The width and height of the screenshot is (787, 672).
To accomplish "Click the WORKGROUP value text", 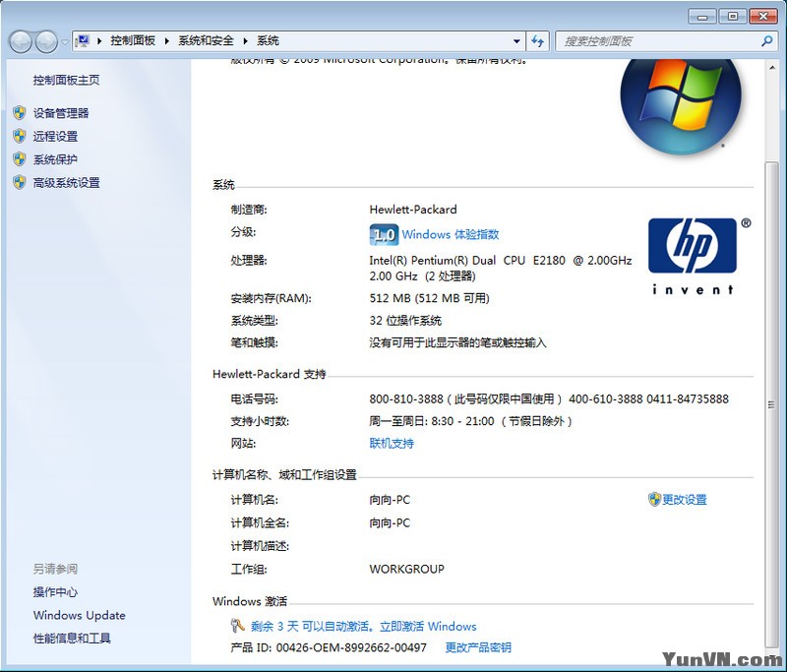I will (407, 569).
